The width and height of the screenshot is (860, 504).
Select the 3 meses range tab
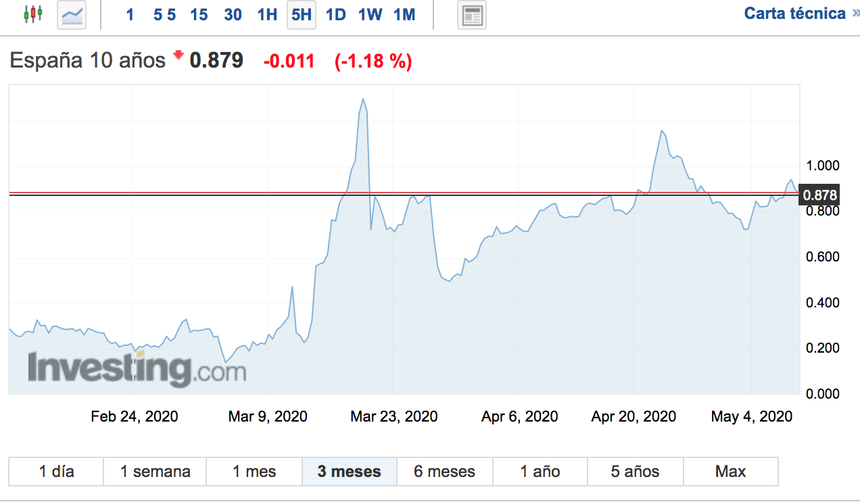349,472
